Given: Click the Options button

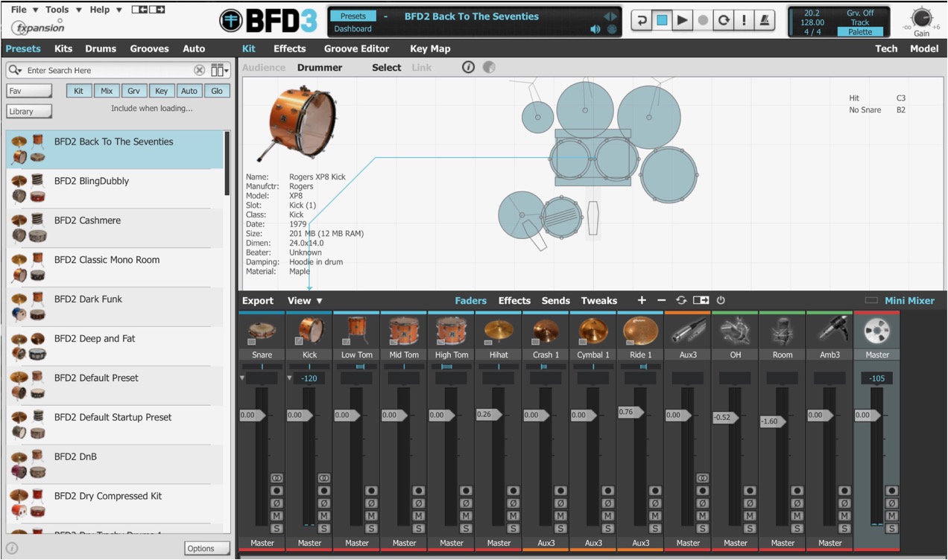Looking at the screenshot, I should (x=207, y=548).
